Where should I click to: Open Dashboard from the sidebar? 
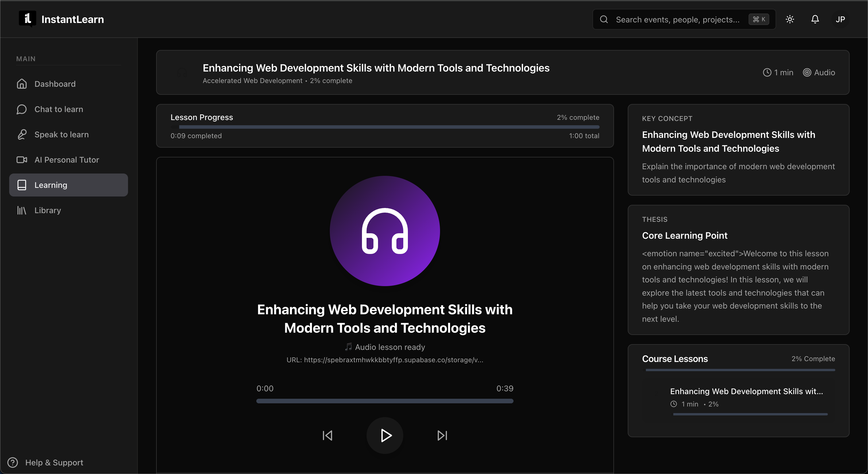[x=55, y=84]
